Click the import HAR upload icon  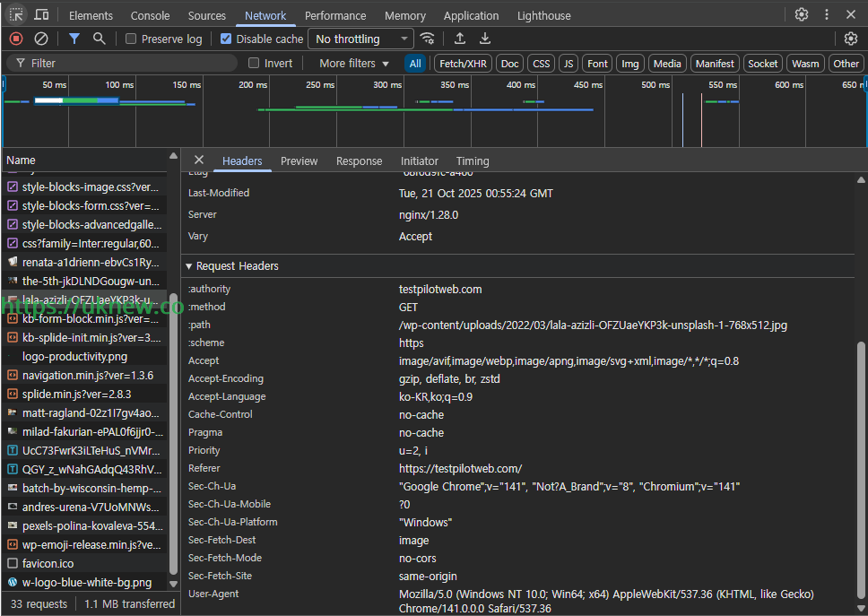(460, 39)
